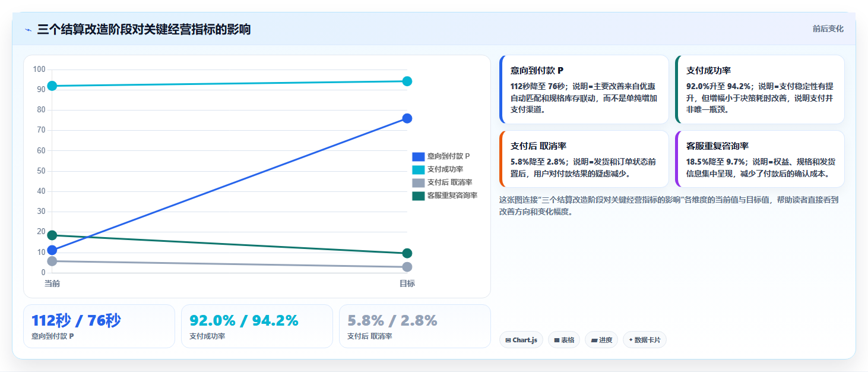Select the Chart.js tag chip

pos(521,340)
